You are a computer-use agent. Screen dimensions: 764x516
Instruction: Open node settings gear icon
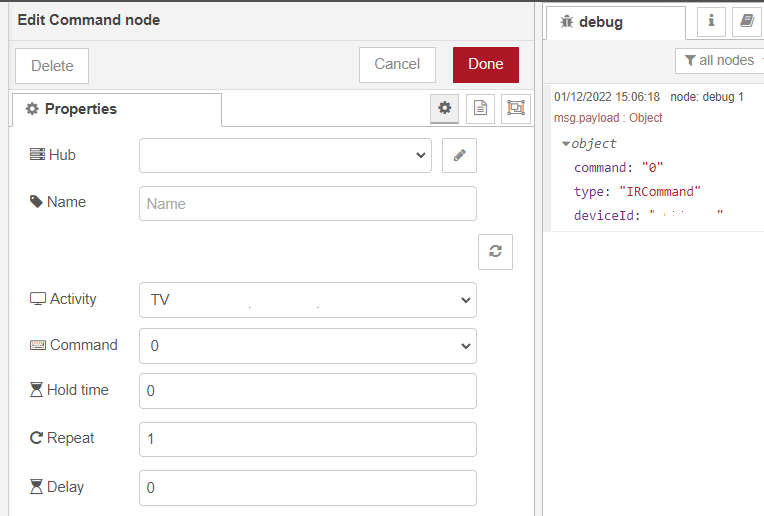[444, 108]
